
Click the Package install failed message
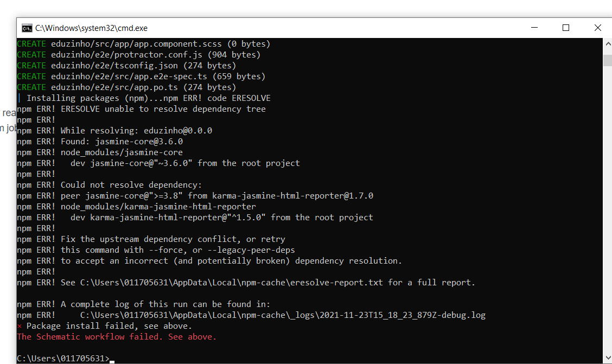coord(109,326)
